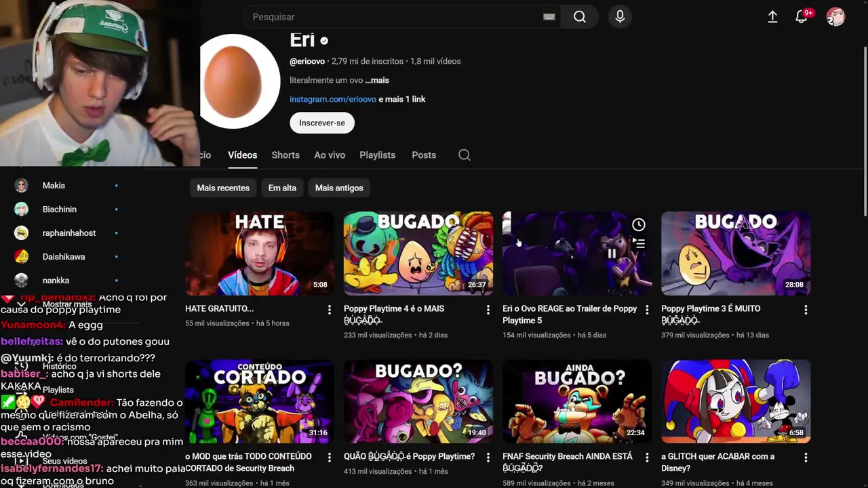The width and height of the screenshot is (868, 488).
Task: Open the account avatar menu
Action: tap(835, 17)
